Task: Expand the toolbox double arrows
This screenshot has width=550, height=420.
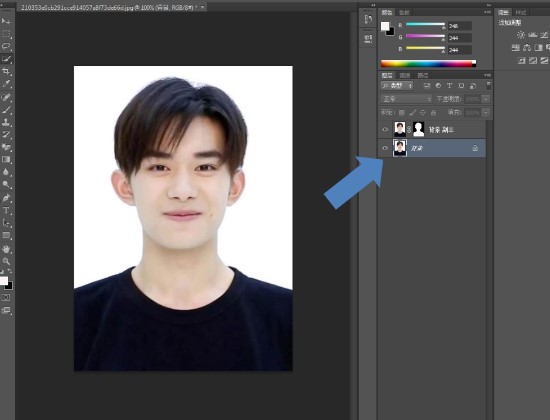Action: 2,5
